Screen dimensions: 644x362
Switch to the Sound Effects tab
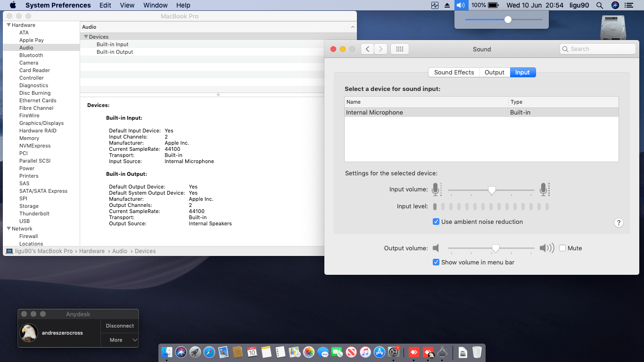[x=454, y=72]
